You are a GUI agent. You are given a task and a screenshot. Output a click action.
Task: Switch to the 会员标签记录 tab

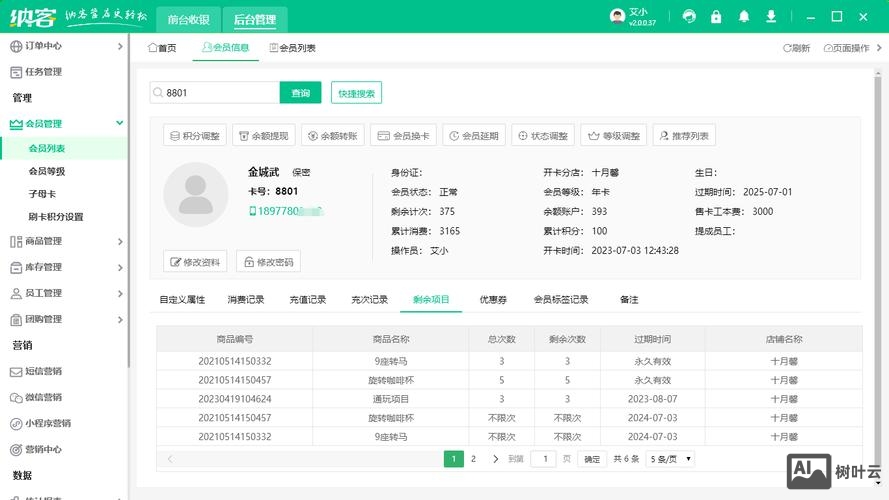click(x=561, y=299)
